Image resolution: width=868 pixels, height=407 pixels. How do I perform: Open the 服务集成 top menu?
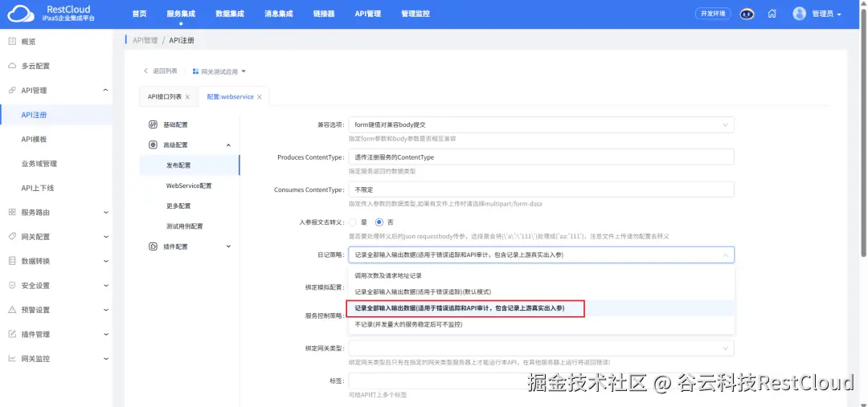(181, 14)
